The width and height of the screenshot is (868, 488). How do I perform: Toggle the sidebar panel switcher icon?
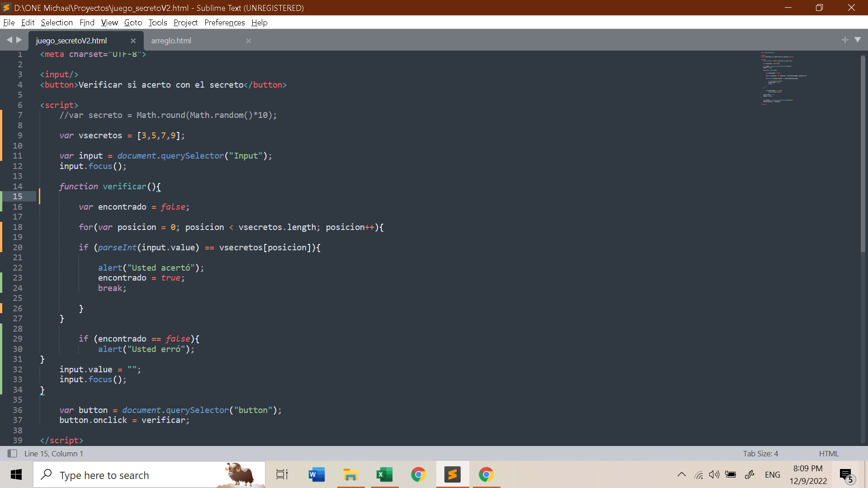(12, 453)
